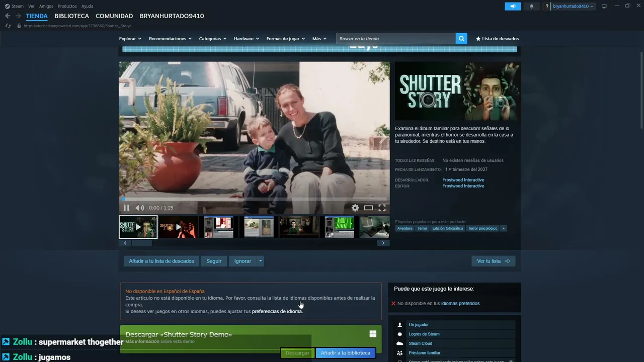This screenshot has width=644, height=362.
Task: Click the page vertical scrollbar
Action: [x=641, y=90]
